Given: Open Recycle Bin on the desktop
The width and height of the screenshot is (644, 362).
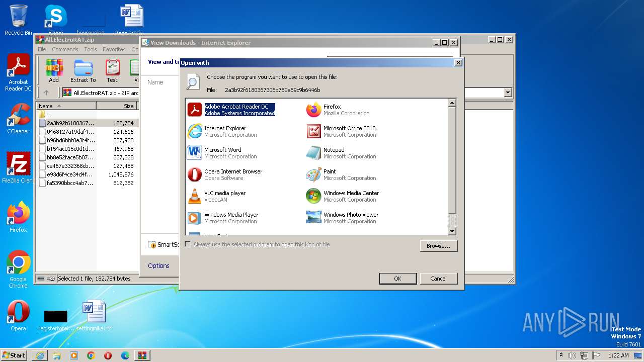Looking at the screenshot, I should [x=18, y=20].
